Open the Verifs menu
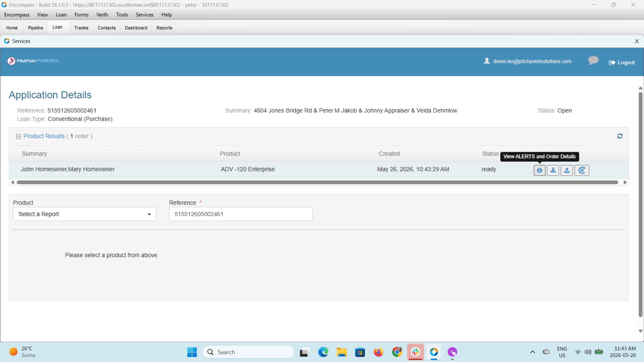644x362 pixels. pyautogui.click(x=102, y=15)
